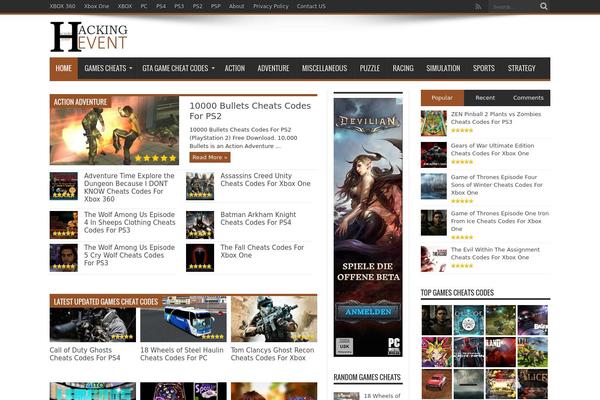Viewport: 600px width, 400px height.
Task: Open Call of Duty Ghosts cheats link
Action: (85, 354)
